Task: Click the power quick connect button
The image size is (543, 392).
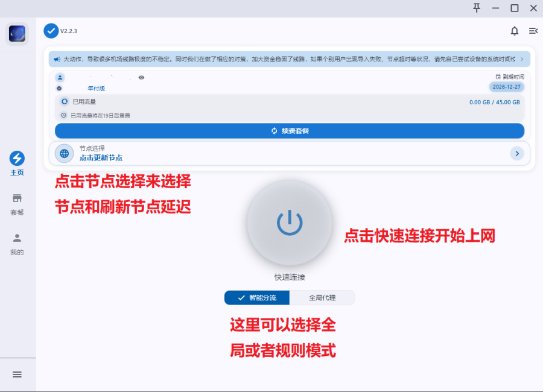Action: click(290, 223)
